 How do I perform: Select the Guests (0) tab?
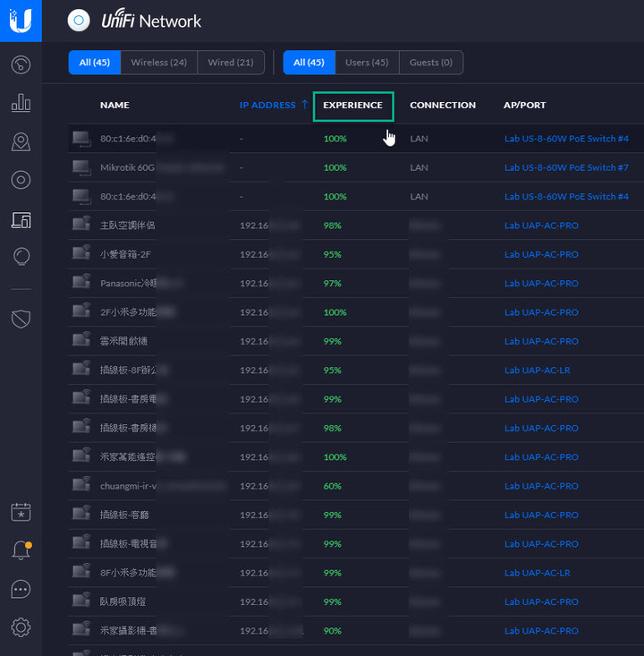coord(431,63)
